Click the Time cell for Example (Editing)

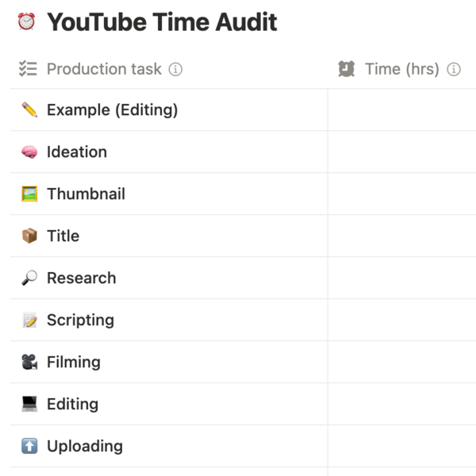point(401,110)
